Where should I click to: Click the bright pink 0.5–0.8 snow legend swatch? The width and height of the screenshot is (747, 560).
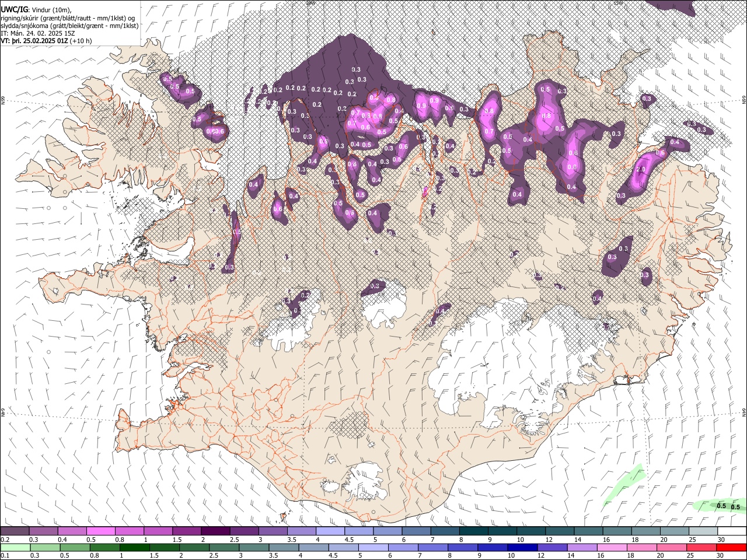pyautogui.click(x=100, y=531)
